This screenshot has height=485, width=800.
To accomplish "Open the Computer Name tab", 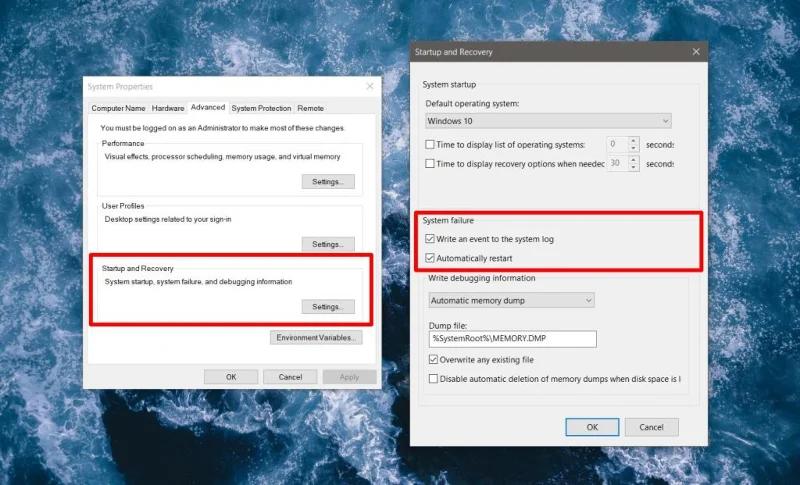I will [118, 108].
